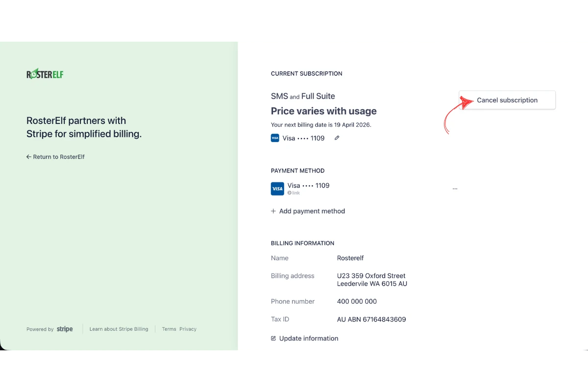The width and height of the screenshot is (588, 392).
Task: Click the phone number '400 000 000'
Action: coord(357,301)
